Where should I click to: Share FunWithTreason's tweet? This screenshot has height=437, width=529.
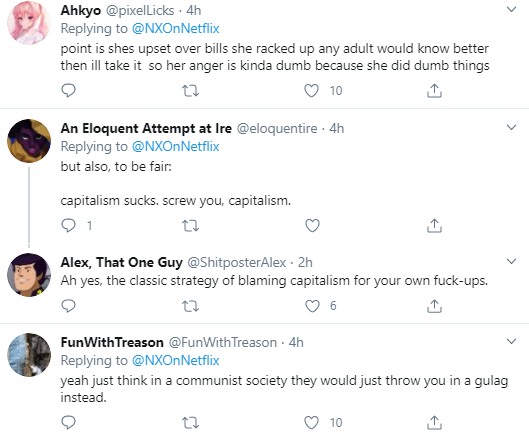[x=434, y=422]
